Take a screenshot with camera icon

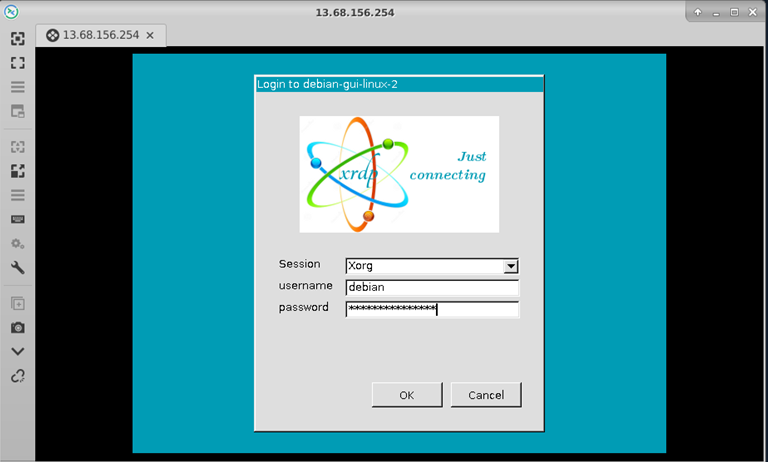click(x=18, y=328)
